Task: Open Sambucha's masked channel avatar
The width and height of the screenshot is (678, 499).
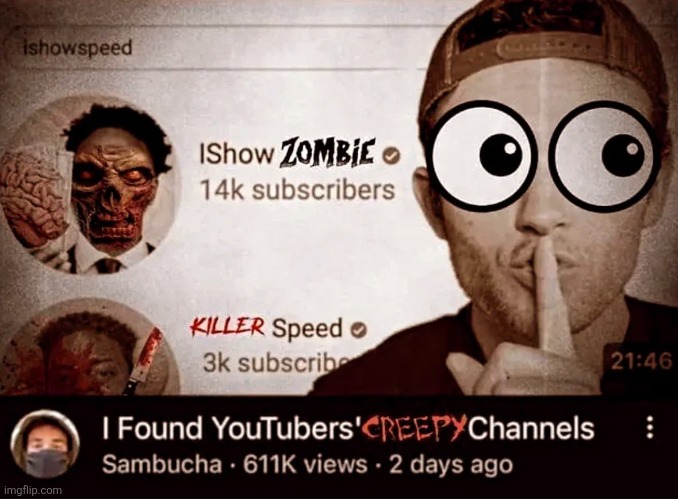Action: [x=45, y=445]
